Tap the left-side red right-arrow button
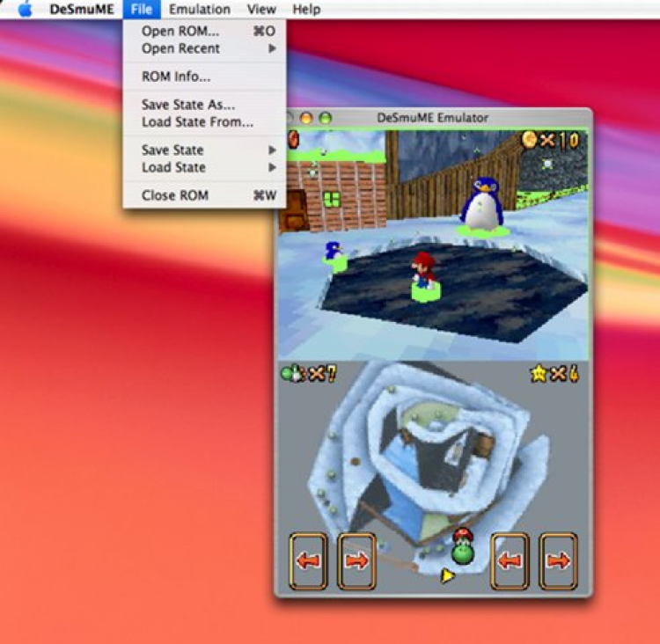This screenshot has height=644, width=660. [356, 560]
